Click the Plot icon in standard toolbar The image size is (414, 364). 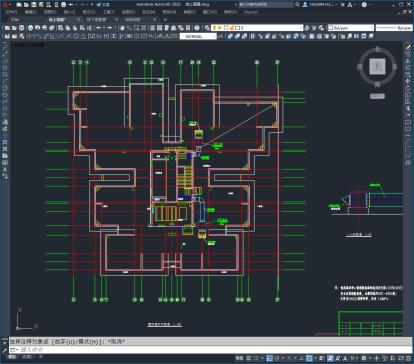[31, 28]
